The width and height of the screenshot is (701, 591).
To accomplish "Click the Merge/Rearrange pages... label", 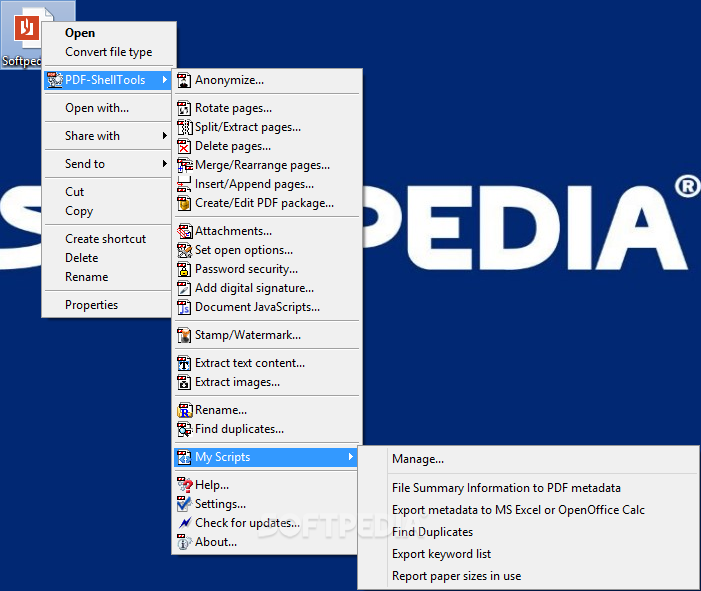I will (x=262, y=165).
